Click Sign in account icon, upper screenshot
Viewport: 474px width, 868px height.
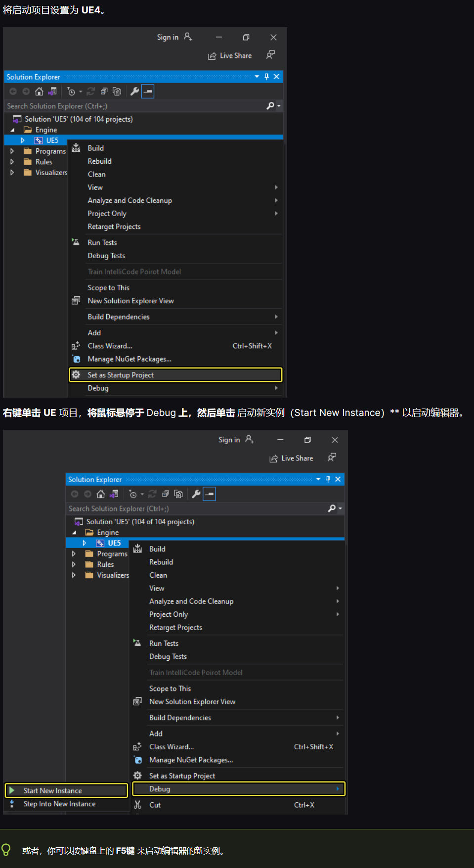click(x=188, y=37)
